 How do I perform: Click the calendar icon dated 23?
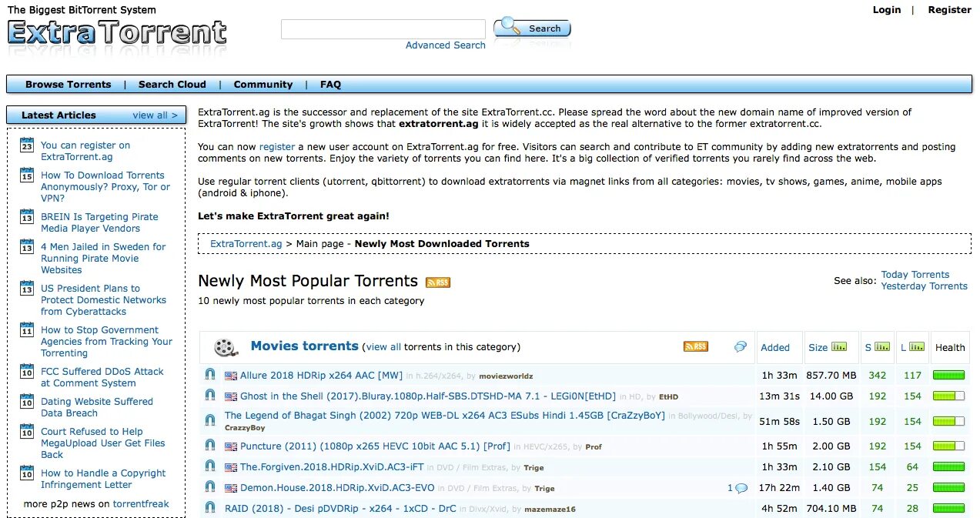coord(27,145)
